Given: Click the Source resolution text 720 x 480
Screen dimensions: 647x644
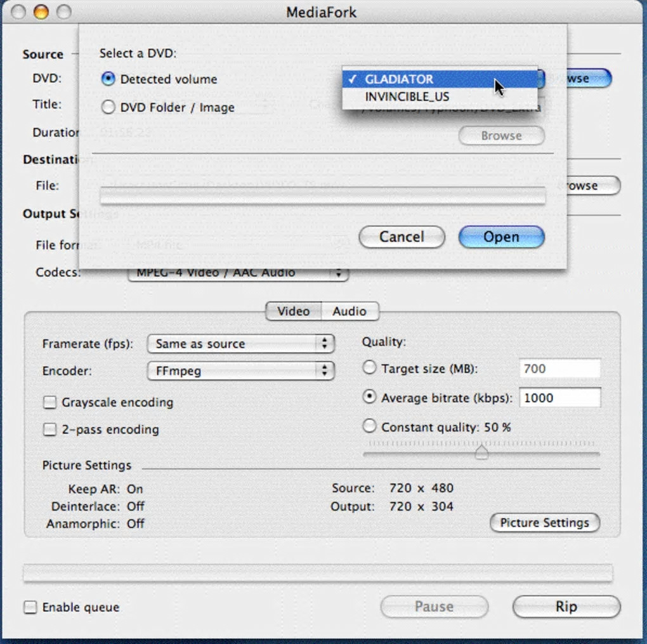Looking at the screenshot, I should (421, 488).
